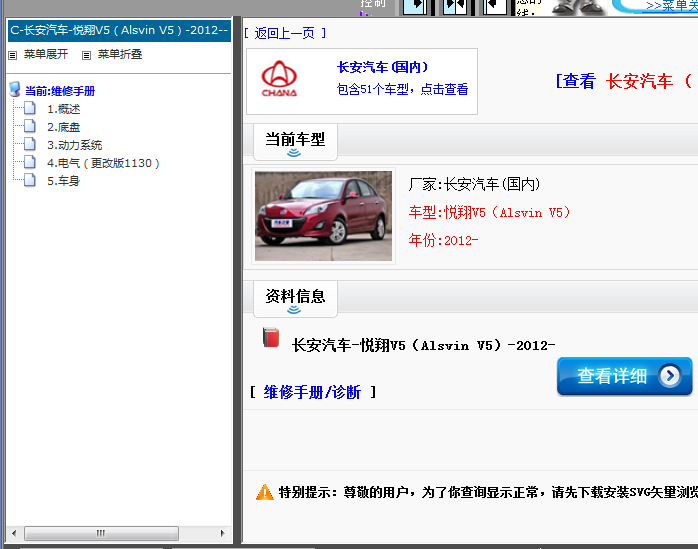Click the [查看 长安汽车 link at right
Viewport: 698px width, 549px height.
[626, 81]
